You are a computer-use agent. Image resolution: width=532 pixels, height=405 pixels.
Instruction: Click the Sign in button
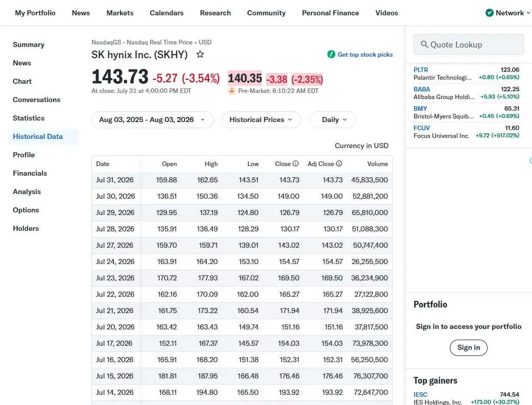pos(469,348)
